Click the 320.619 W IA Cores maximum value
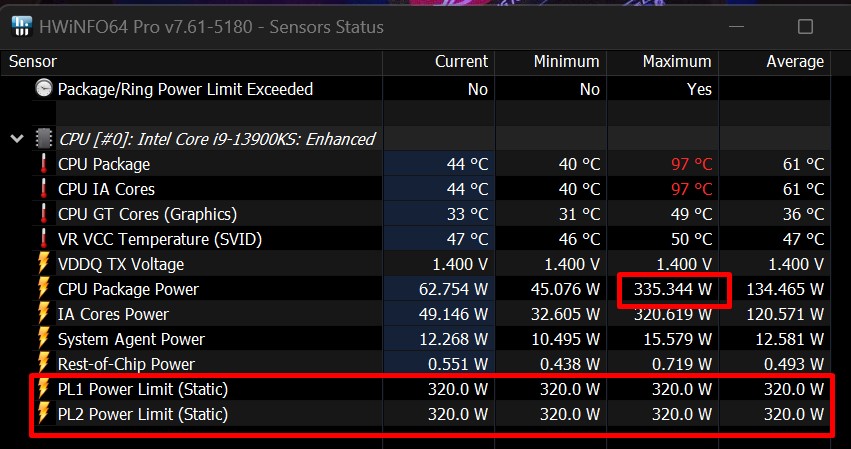 pyautogui.click(x=672, y=314)
